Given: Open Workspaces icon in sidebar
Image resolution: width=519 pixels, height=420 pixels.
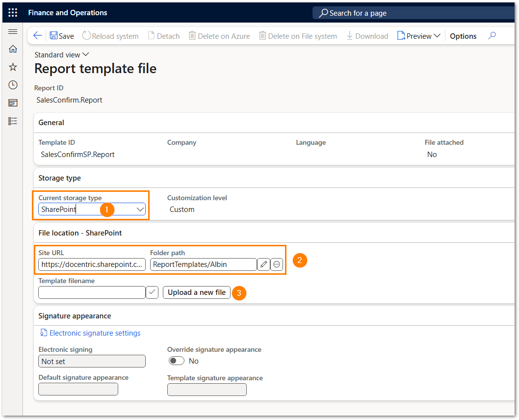Looking at the screenshot, I should coord(13,103).
